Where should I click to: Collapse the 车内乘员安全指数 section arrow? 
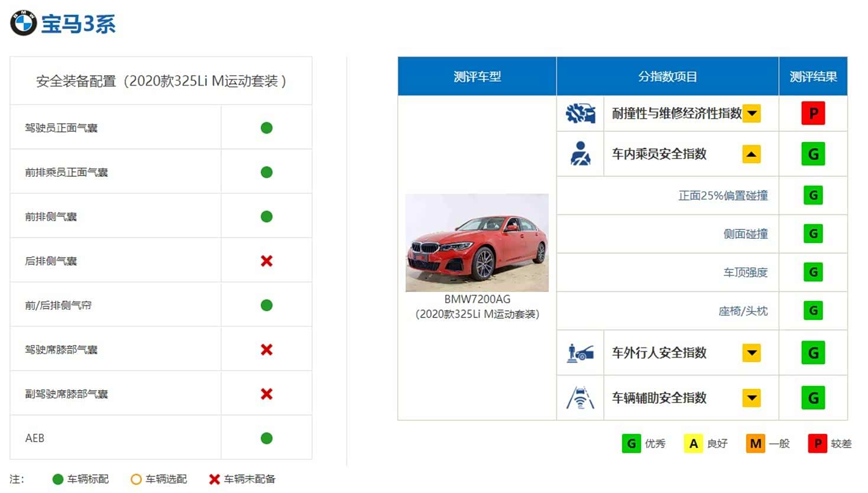click(x=752, y=154)
